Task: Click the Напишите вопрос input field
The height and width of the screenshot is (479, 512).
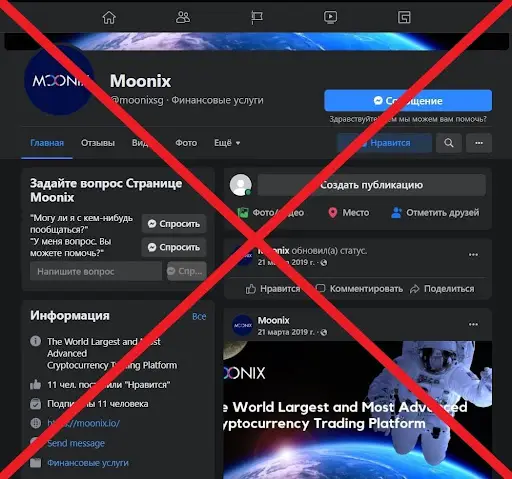Action: tap(96, 271)
